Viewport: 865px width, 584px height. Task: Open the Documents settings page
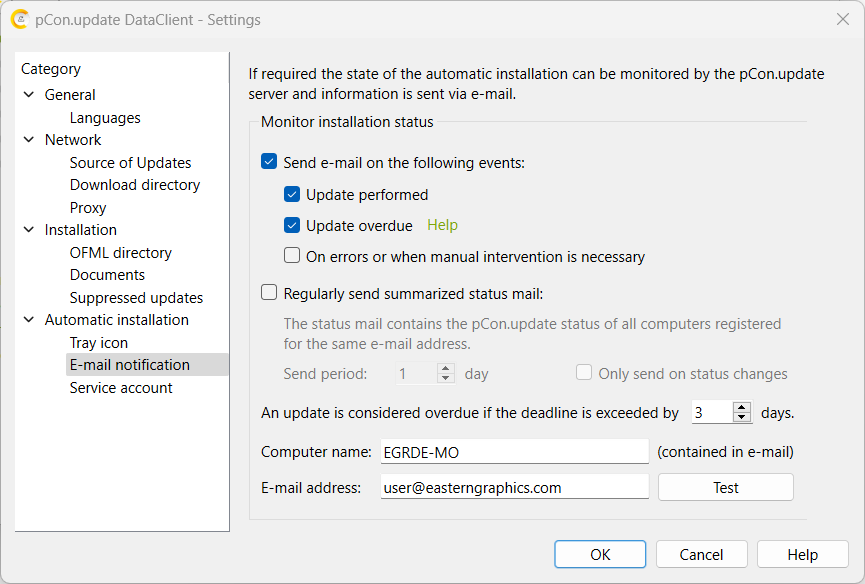(x=107, y=275)
